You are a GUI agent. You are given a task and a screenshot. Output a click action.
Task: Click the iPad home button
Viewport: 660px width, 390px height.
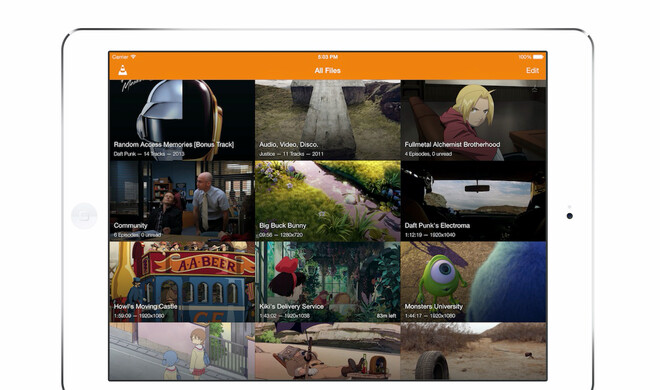(x=84, y=216)
